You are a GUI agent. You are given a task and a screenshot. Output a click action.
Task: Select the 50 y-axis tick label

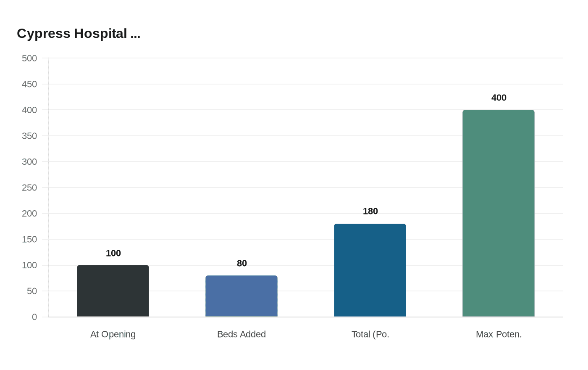click(x=32, y=291)
